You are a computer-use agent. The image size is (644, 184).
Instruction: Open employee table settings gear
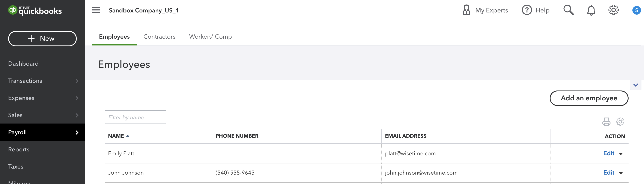[x=620, y=122]
